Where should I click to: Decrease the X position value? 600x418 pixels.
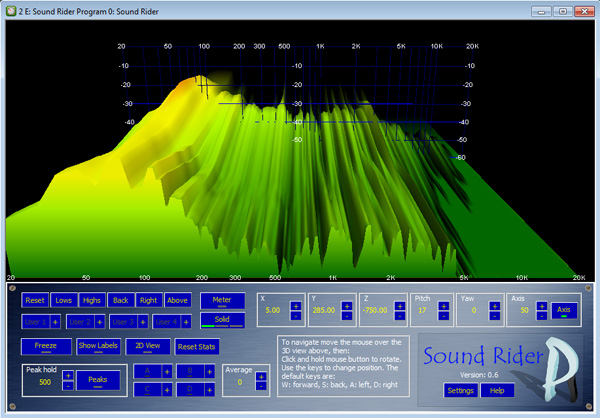click(296, 316)
